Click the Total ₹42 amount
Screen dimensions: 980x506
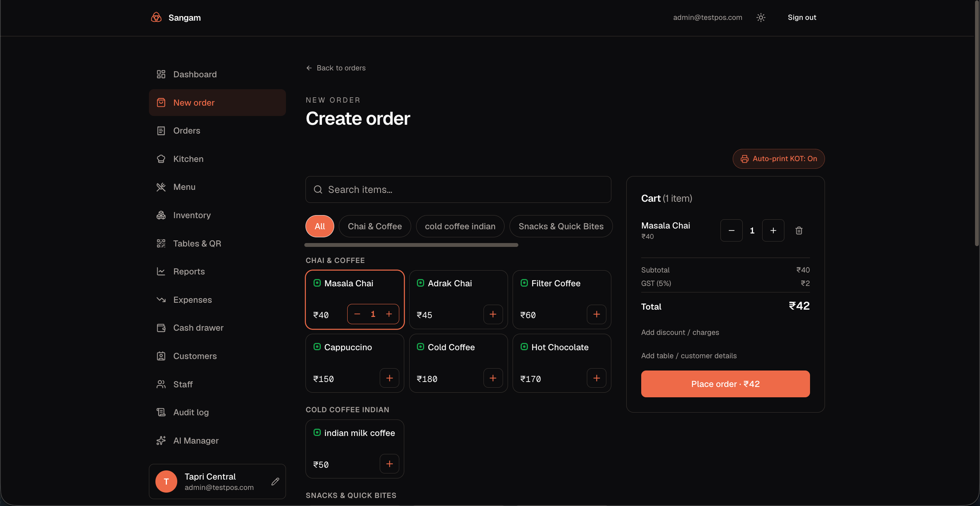coord(799,306)
